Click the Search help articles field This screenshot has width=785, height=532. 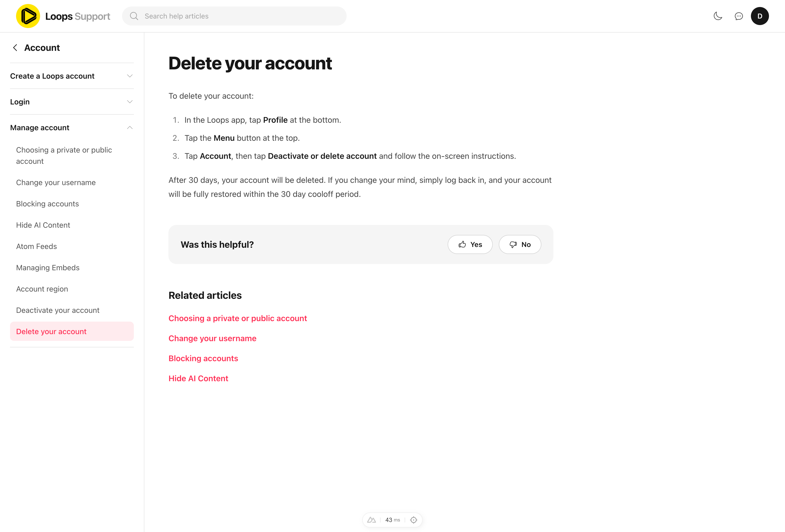pos(234,16)
